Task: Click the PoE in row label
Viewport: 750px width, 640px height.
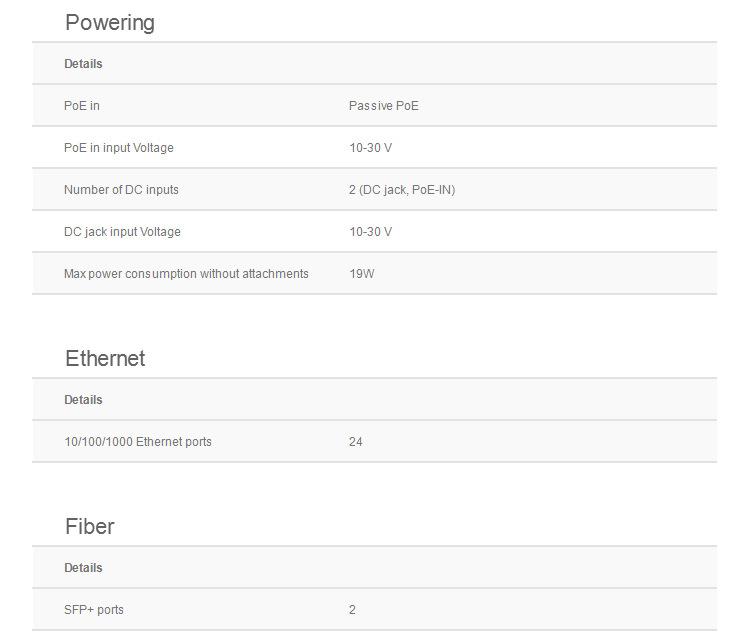Action: click(x=82, y=106)
